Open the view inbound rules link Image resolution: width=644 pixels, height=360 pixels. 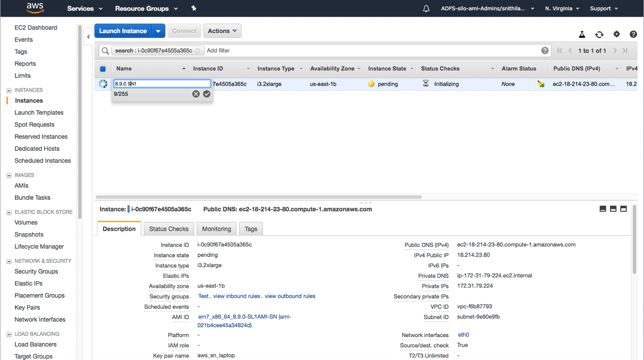236,296
